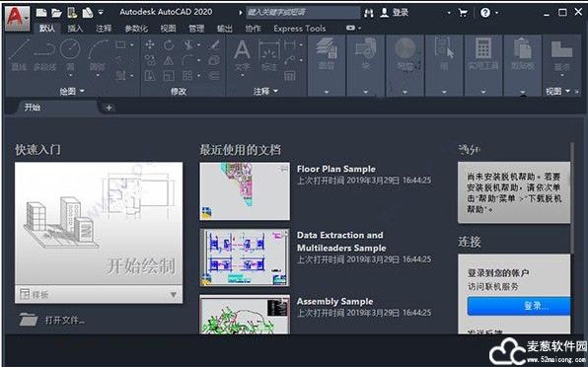Select the Rotate tool in Modify panel
The width and height of the screenshot is (588, 367).
169,45
